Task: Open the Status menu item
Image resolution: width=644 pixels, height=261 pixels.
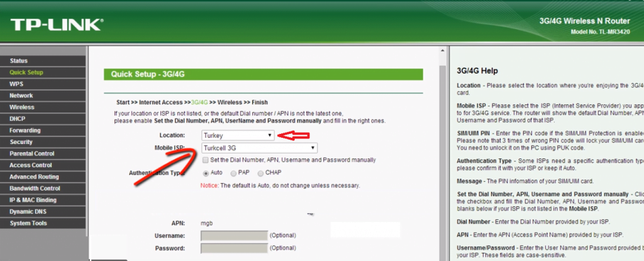Action: 43,61
